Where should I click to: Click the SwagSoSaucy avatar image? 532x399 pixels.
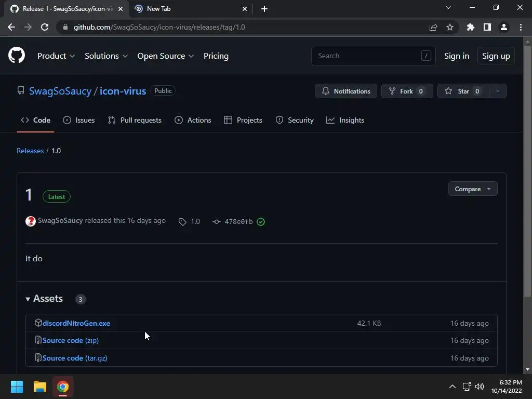pyautogui.click(x=31, y=221)
